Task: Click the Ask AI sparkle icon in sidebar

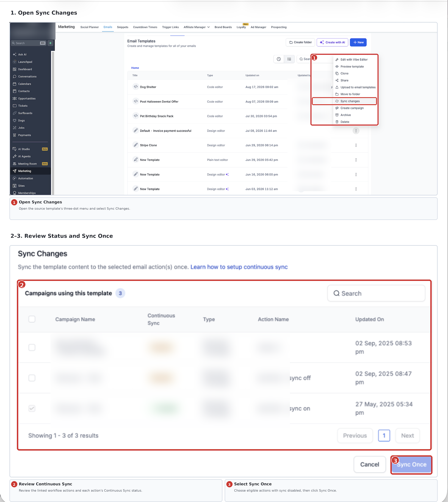Action: point(15,54)
